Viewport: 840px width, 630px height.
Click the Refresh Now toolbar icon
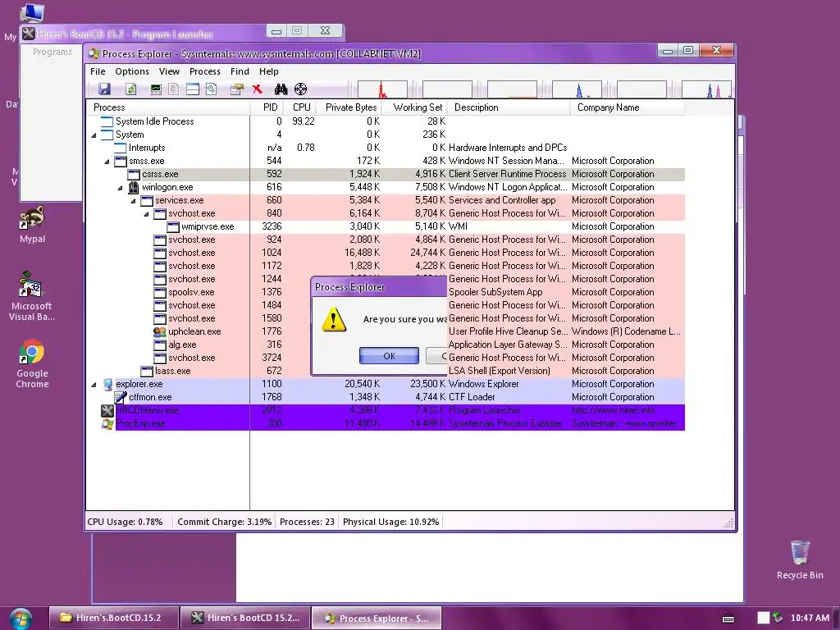[x=130, y=89]
